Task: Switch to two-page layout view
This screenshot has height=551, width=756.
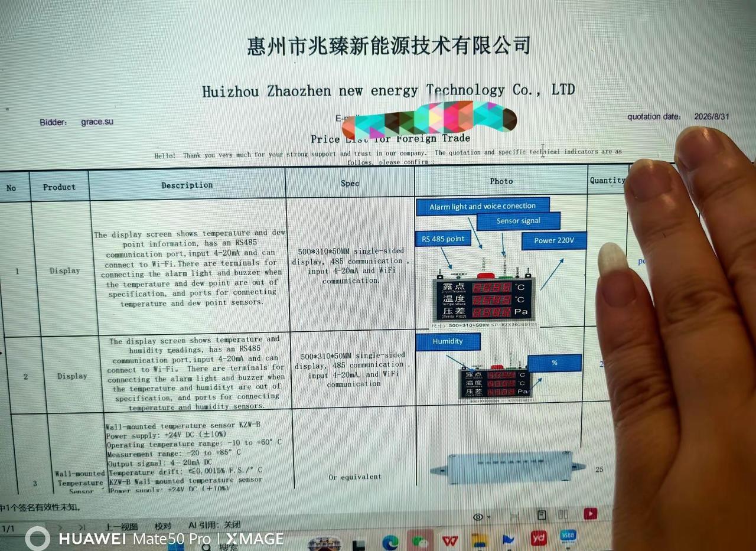Action: pos(563,515)
